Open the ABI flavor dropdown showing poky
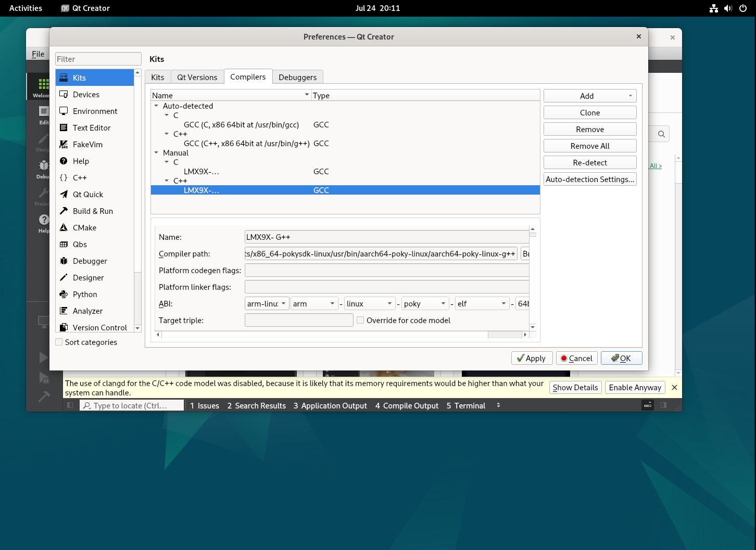 pyautogui.click(x=425, y=303)
